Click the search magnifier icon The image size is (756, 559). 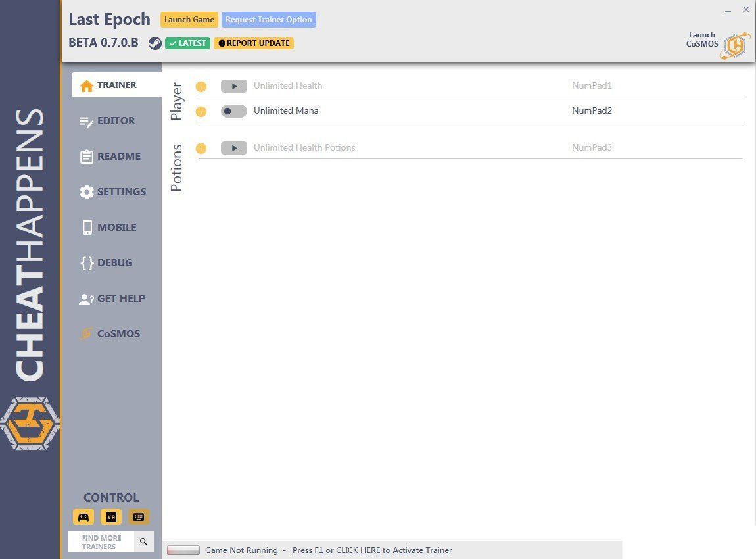(144, 542)
